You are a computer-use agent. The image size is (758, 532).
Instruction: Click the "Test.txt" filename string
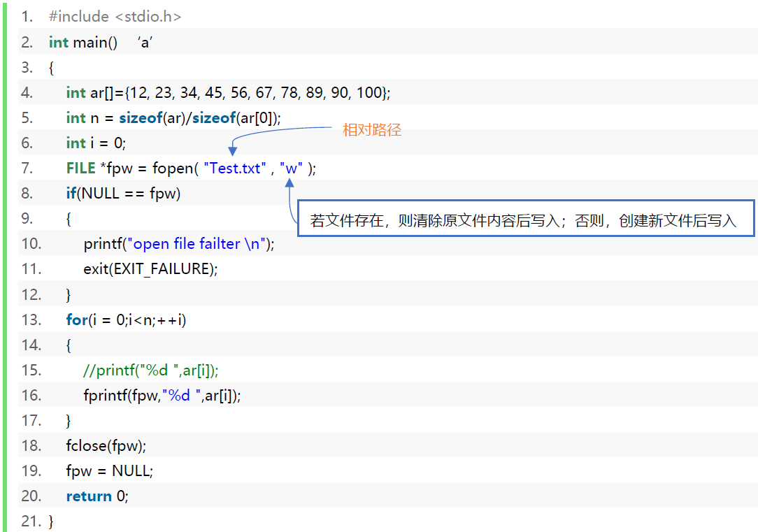pos(234,168)
